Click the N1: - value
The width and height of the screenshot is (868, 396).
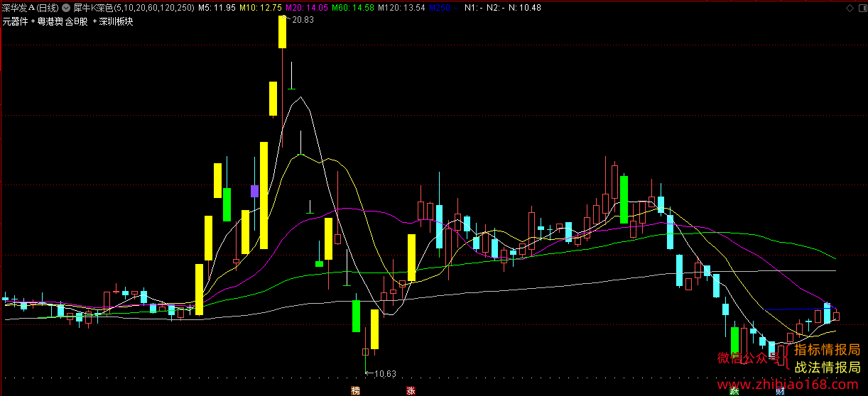click(474, 7)
